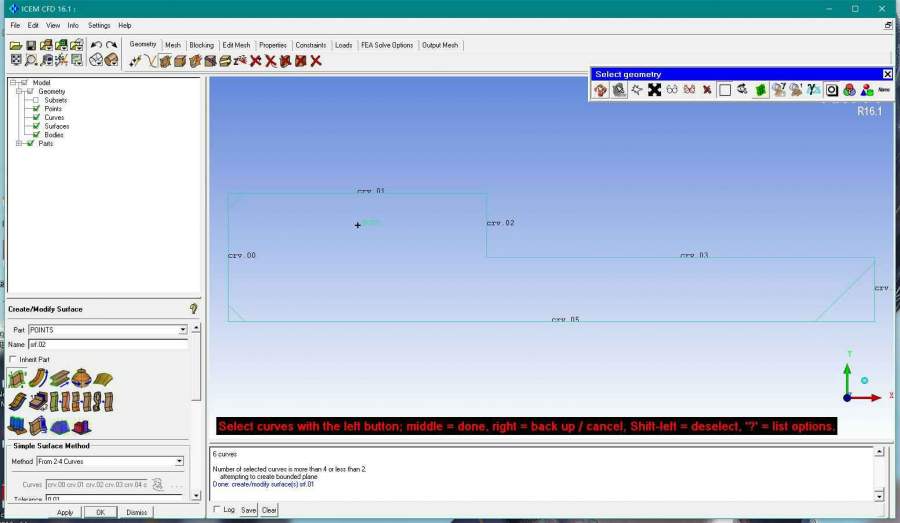Choose the Simple Surface method icon
Viewport: 900px width, 523px height.
pyautogui.click(x=17, y=378)
